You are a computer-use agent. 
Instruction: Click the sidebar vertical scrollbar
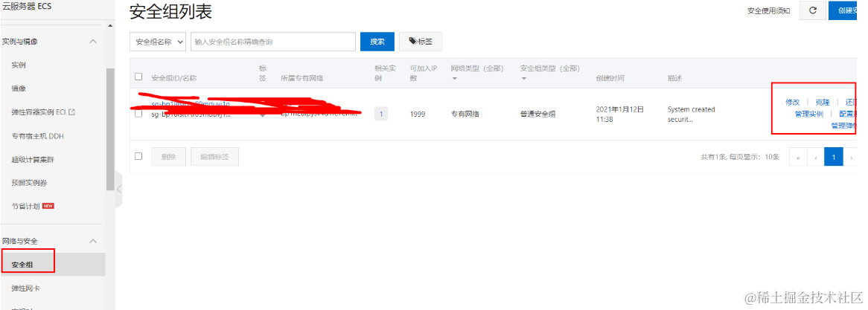pos(109,130)
